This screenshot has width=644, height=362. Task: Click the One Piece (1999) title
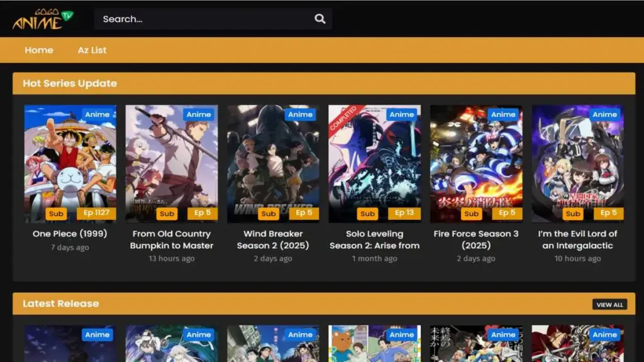[70, 234]
